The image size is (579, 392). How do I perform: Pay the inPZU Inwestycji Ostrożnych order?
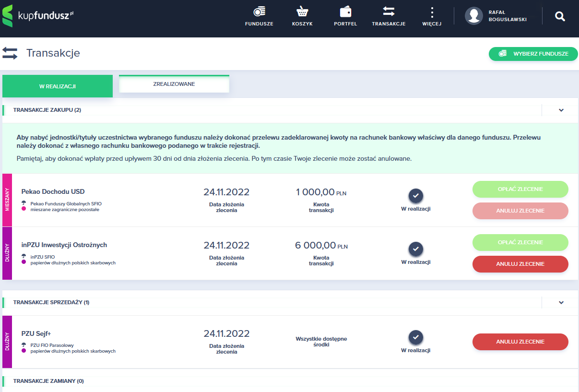[520, 242]
